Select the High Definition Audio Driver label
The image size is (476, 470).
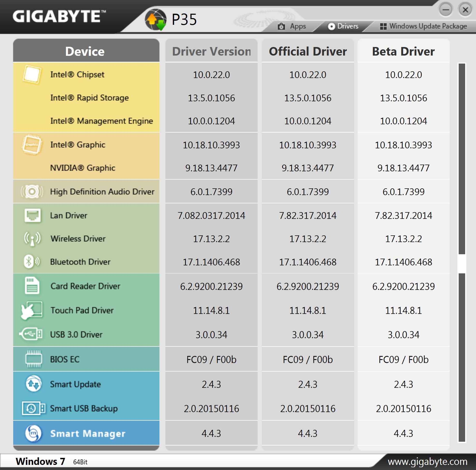(102, 192)
